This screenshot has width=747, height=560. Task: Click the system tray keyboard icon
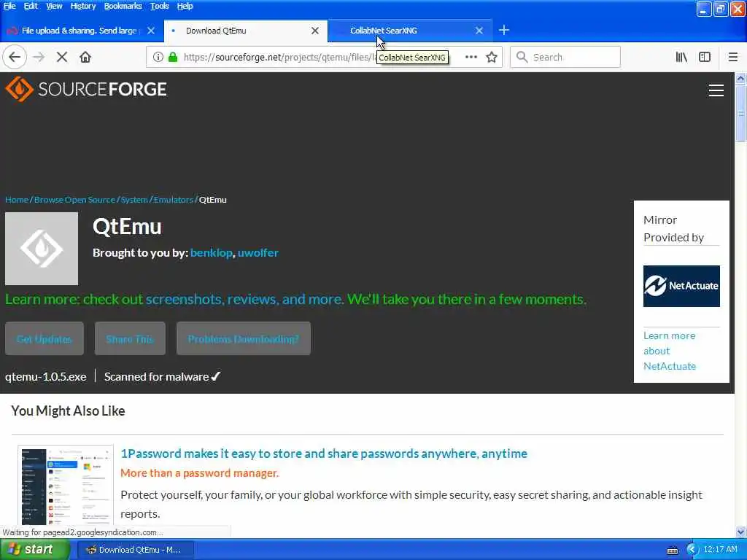click(x=672, y=551)
